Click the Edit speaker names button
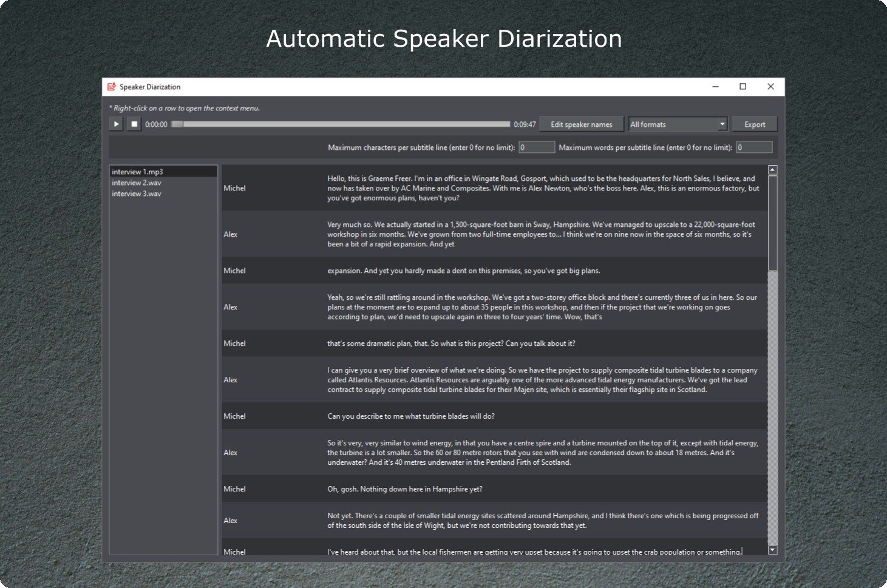Image resolution: width=887 pixels, height=588 pixels. (x=580, y=124)
